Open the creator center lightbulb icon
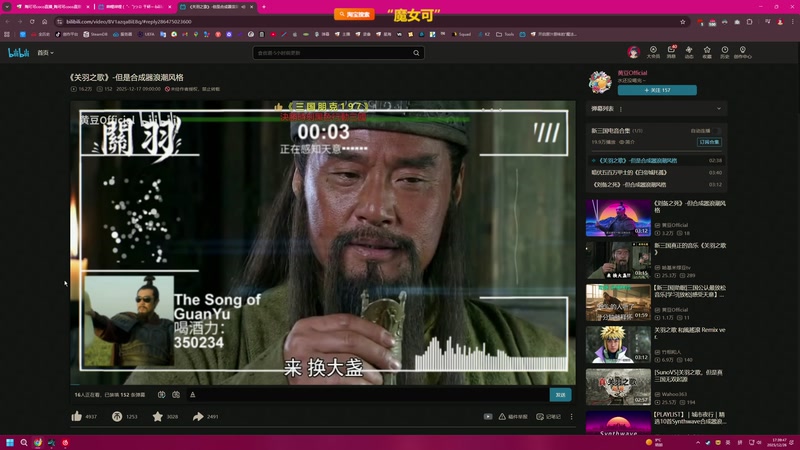Viewport: 800px width, 450px height. click(x=742, y=52)
